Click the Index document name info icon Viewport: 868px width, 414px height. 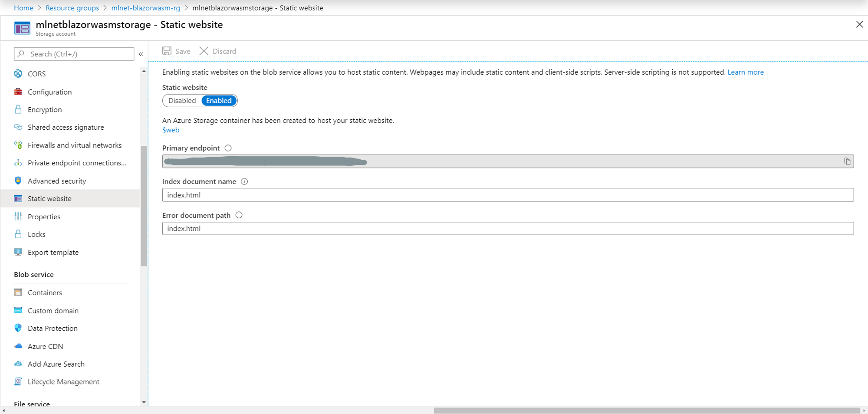point(244,181)
